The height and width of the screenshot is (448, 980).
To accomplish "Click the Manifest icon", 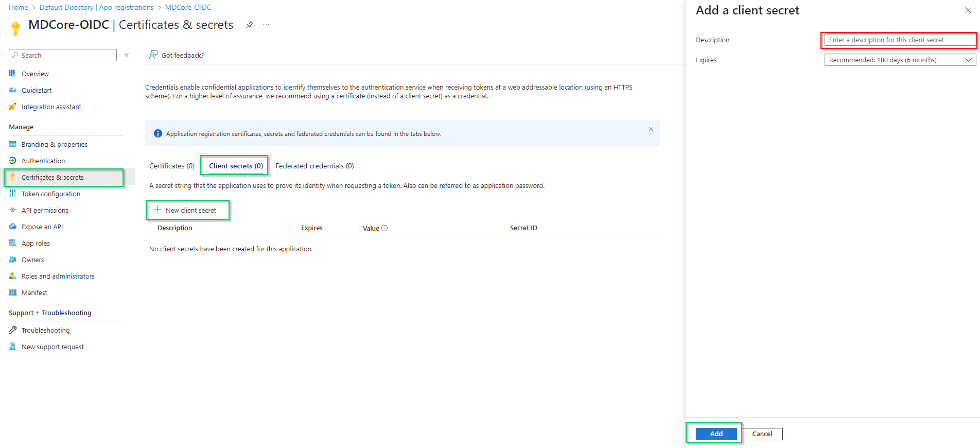I will pyautogui.click(x=12, y=292).
